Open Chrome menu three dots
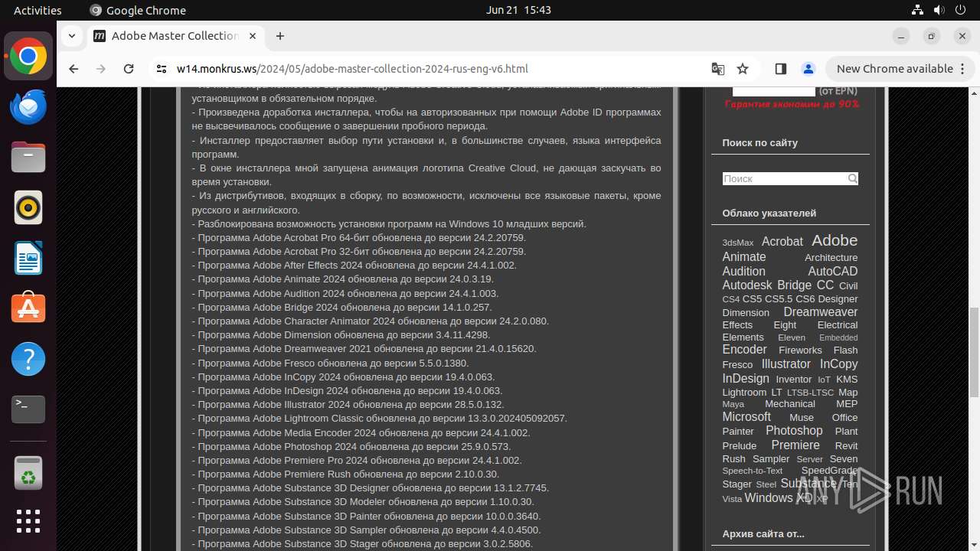This screenshot has width=980, height=551. (963, 69)
